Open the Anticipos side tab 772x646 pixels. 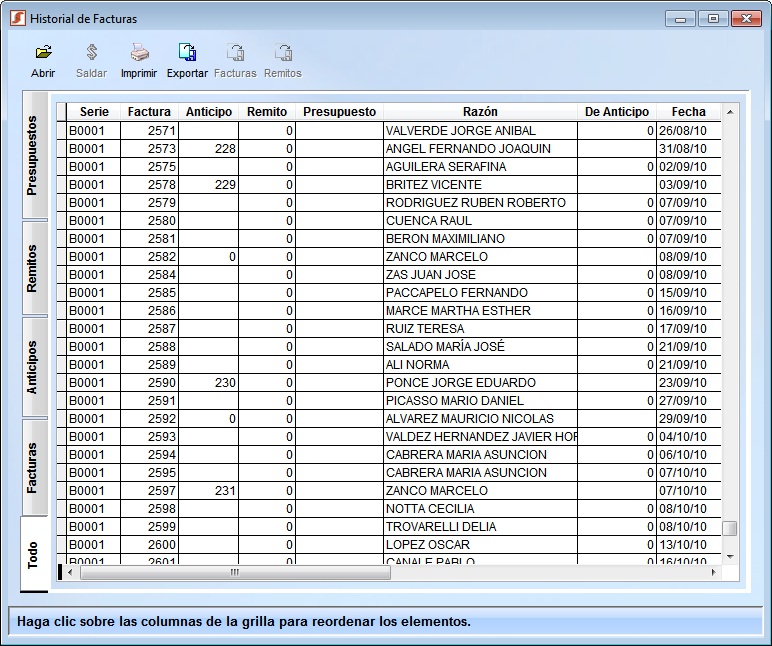coord(33,367)
